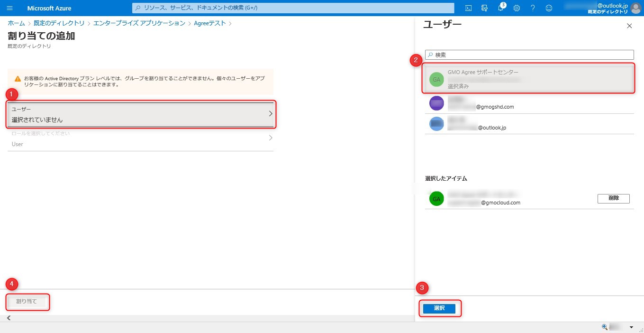Close the ユーザー panel
The height and width of the screenshot is (333, 644).
pyautogui.click(x=629, y=26)
